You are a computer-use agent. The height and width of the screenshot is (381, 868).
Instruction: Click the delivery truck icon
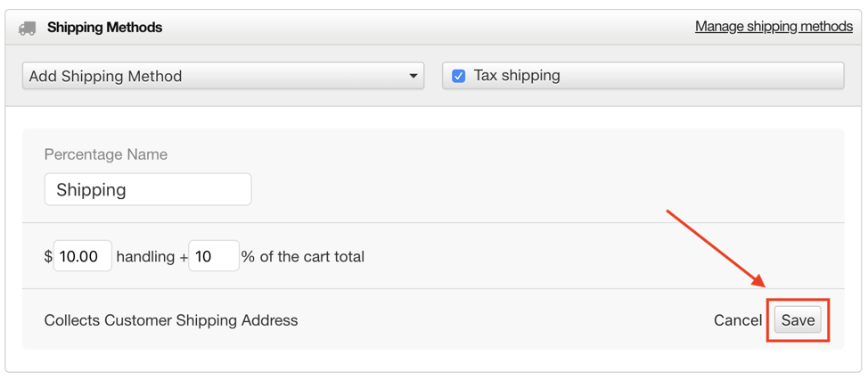[x=27, y=29]
